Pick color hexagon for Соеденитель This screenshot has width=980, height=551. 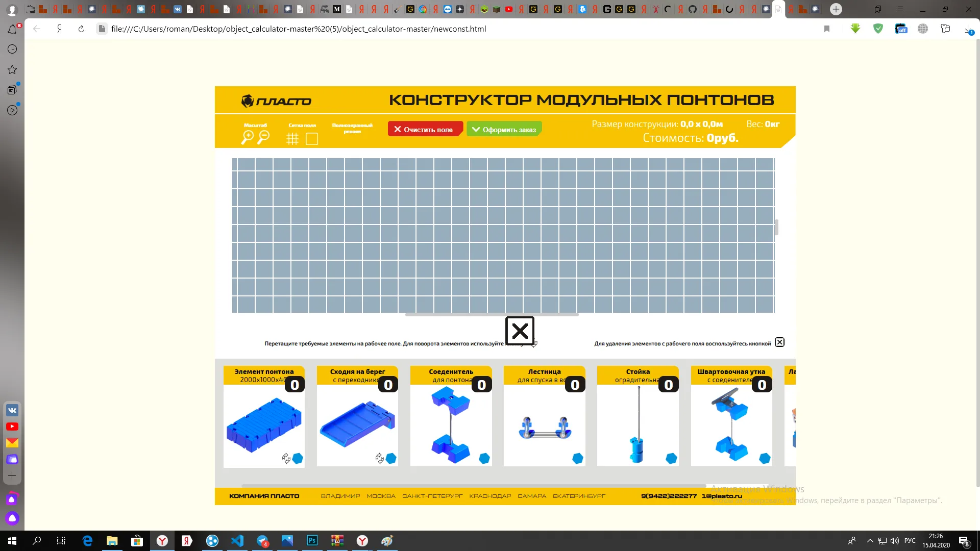[x=484, y=458]
